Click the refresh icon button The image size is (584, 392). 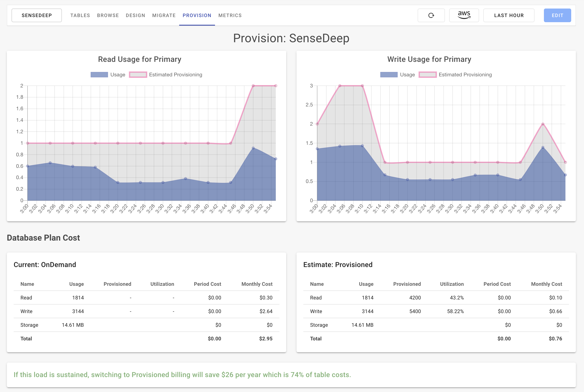click(431, 15)
